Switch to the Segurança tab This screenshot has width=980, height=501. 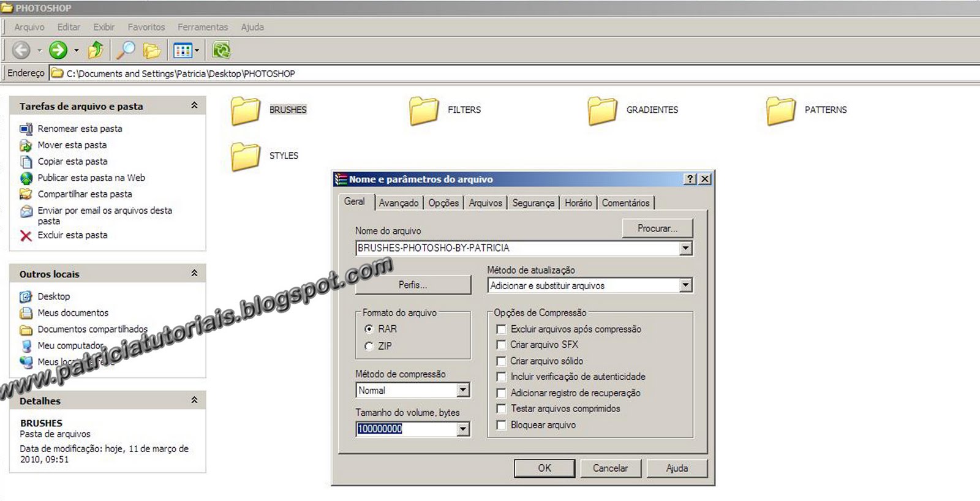tap(533, 203)
